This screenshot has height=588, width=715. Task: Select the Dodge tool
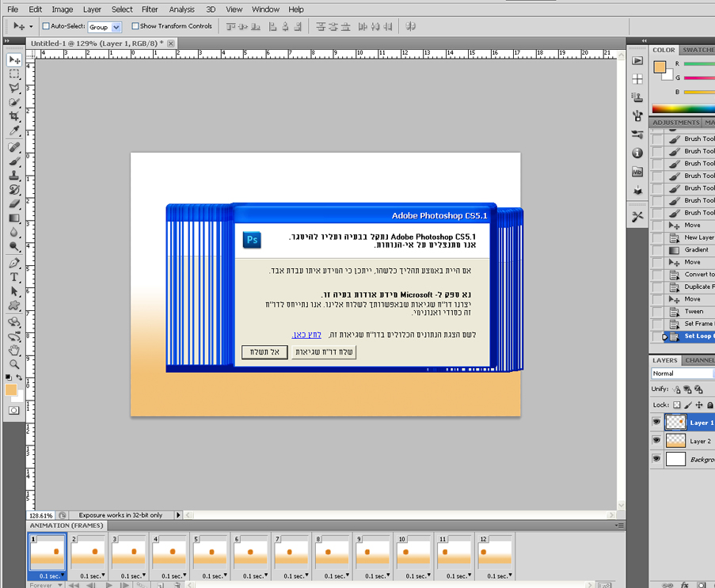(14, 246)
